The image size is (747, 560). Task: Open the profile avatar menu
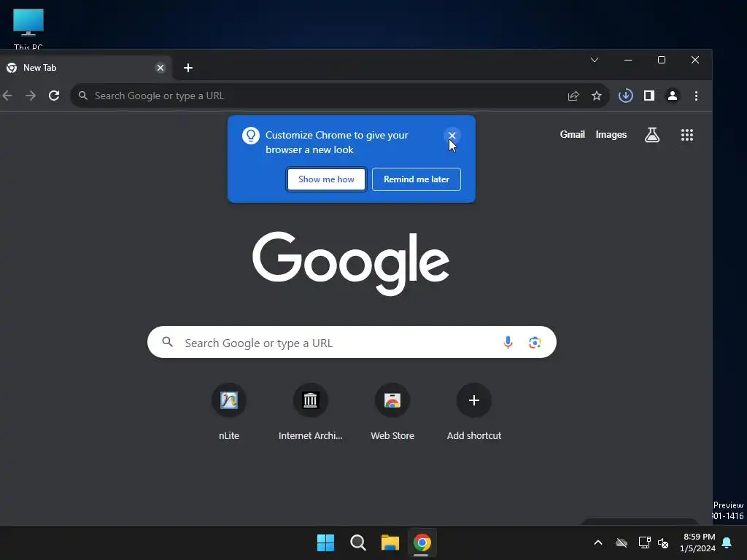pyautogui.click(x=672, y=96)
